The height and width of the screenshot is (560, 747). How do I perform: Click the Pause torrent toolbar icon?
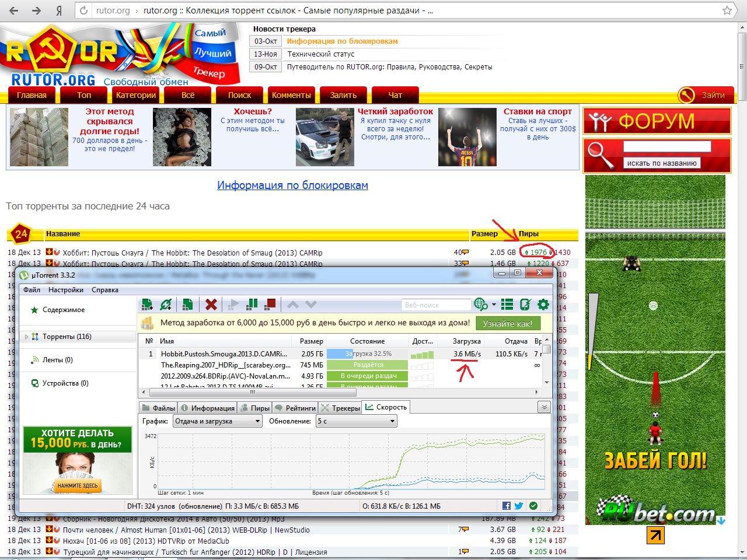[x=252, y=304]
